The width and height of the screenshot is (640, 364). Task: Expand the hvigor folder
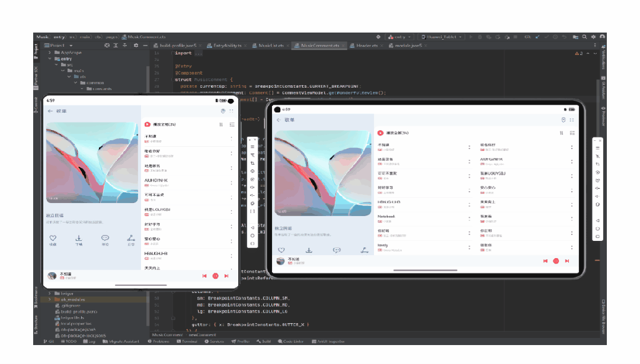pyautogui.click(x=50, y=294)
